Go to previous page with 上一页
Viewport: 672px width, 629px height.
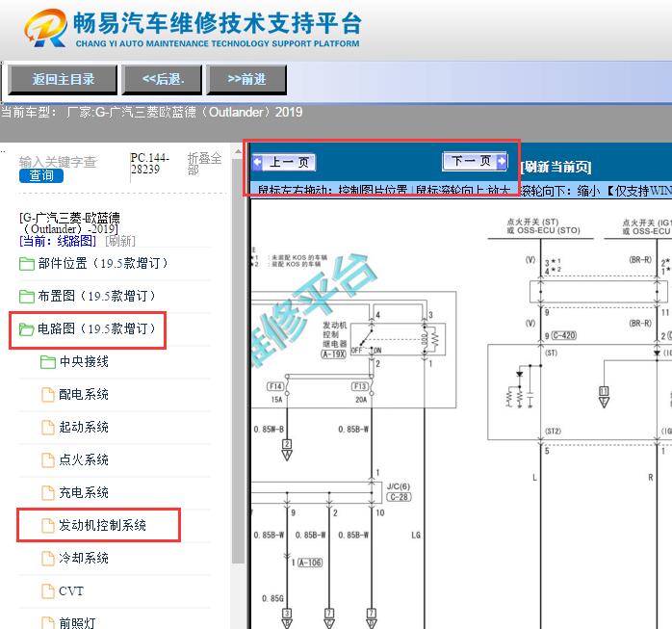point(285,162)
